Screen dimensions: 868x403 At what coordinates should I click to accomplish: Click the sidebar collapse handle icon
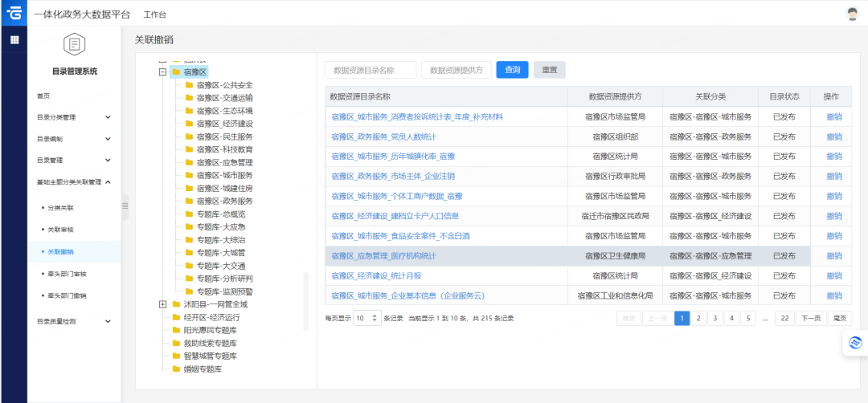tap(125, 206)
